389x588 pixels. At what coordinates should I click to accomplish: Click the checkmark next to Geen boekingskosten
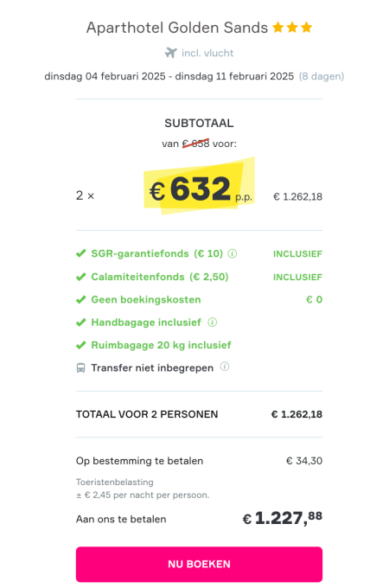point(81,300)
